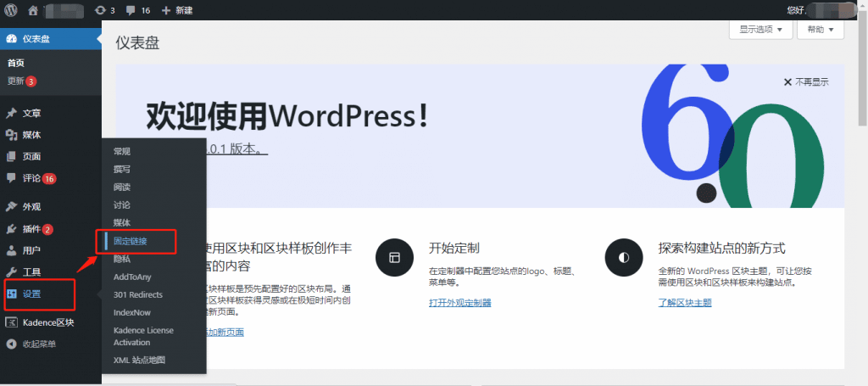Click the 了解区块主题 link
Image resolution: width=868 pixels, height=386 pixels.
coord(685,302)
